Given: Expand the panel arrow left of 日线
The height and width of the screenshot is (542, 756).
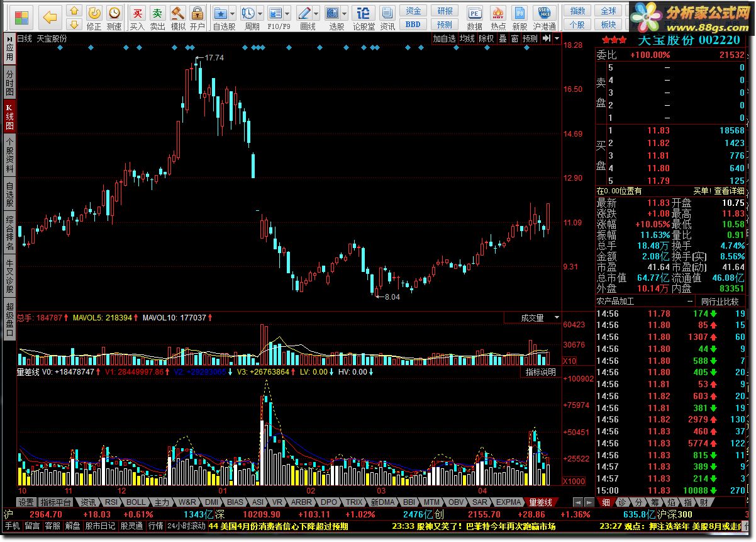Looking at the screenshot, I should coord(9,38).
